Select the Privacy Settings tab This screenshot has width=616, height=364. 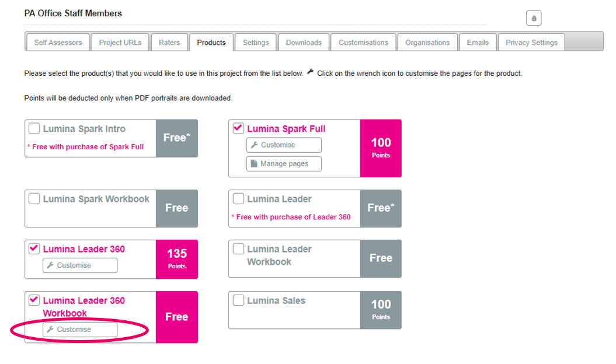click(x=531, y=43)
